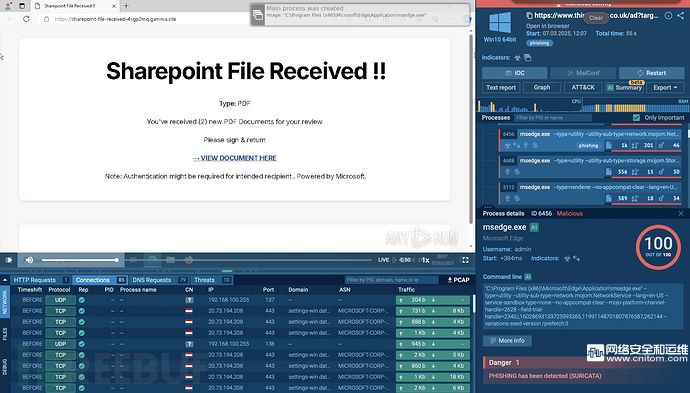Focus the Filter by PID or name field

(x=553, y=118)
